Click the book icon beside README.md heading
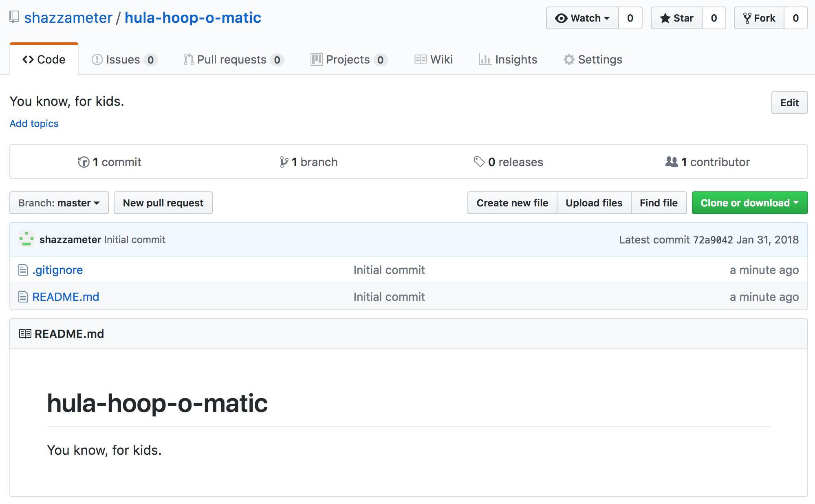815x504 pixels. click(26, 334)
